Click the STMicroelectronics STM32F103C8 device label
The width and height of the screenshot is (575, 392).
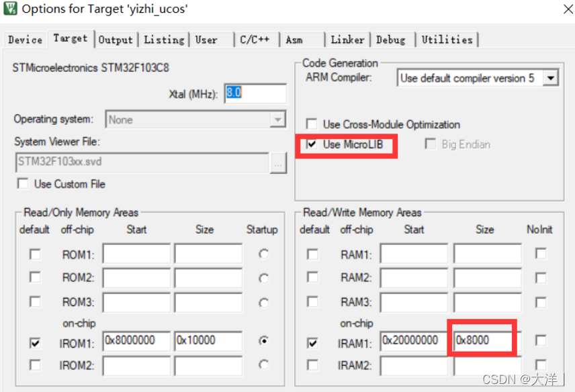pos(91,68)
